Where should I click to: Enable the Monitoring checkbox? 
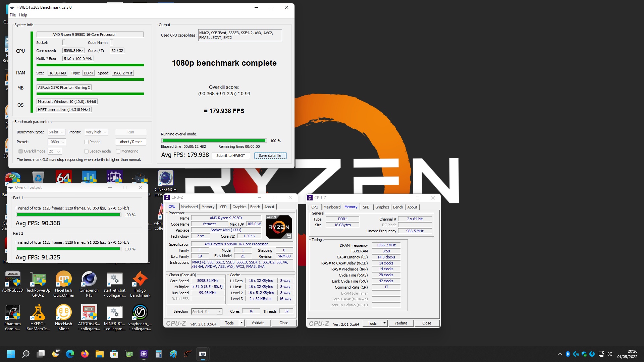tap(118, 152)
